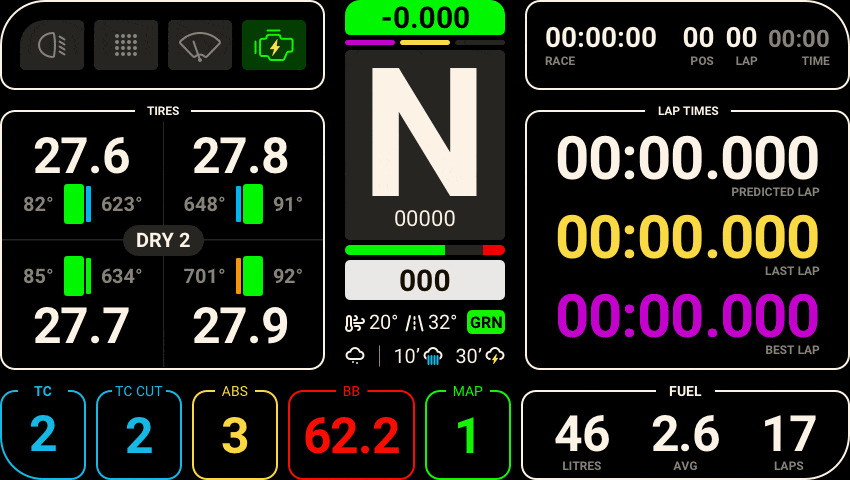This screenshot has height=480, width=850.
Task: Click the purple sector indicator bar
Action: 370,42
